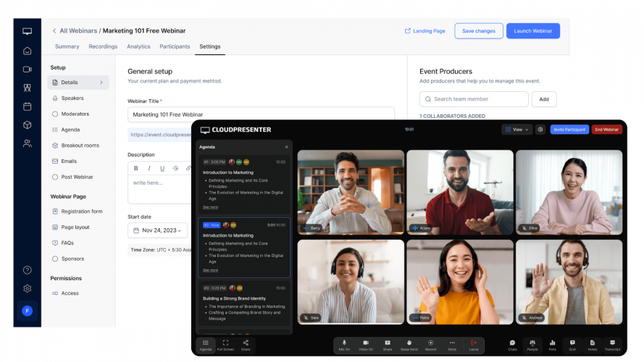644x362 pixels.
Task: Start recording with the Record icon
Action: pos(431,343)
